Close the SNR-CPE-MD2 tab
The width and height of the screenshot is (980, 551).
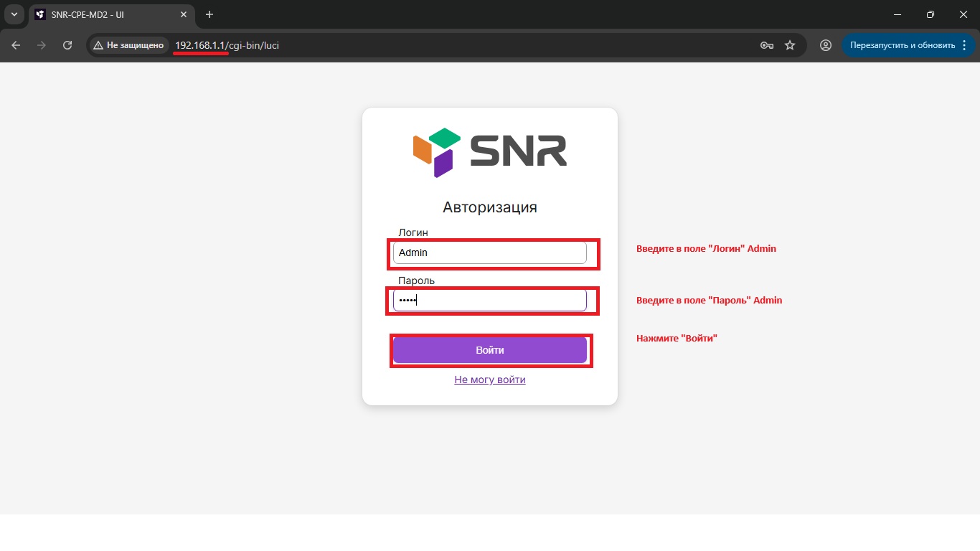click(x=184, y=14)
